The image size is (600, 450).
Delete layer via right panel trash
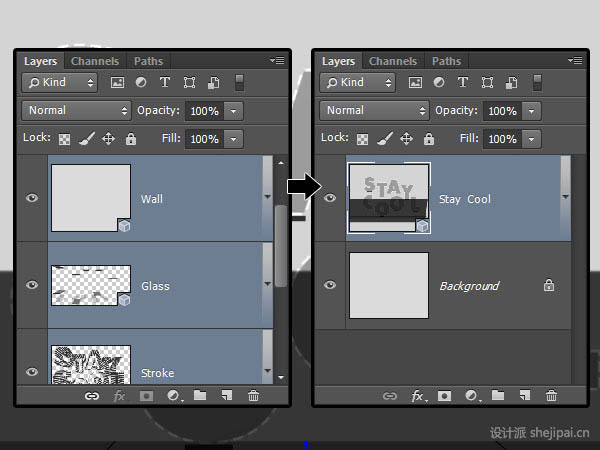pyautogui.click(x=551, y=395)
